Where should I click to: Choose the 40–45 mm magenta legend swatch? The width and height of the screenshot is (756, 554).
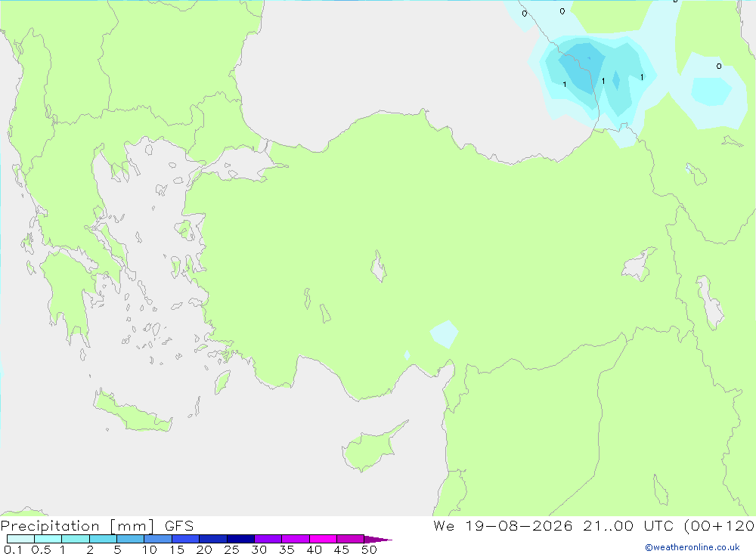(323, 539)
